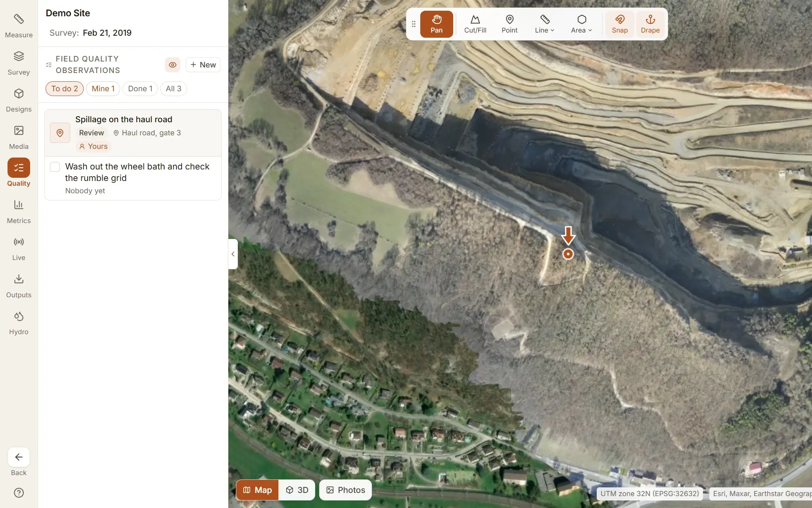Open the Measure sidebar section
This screenshot has height=508, width=812.
tap(19, 25)
